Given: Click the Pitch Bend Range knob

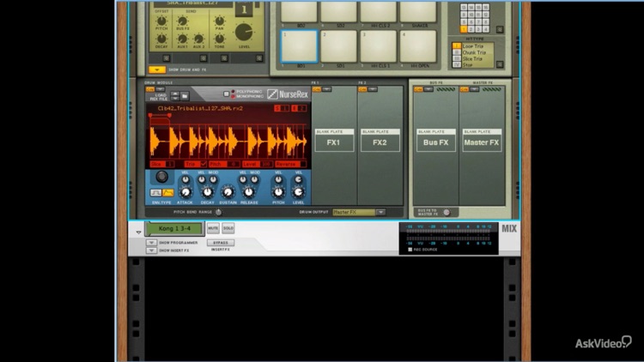Looking at the screenshot, I should point(218,212).
